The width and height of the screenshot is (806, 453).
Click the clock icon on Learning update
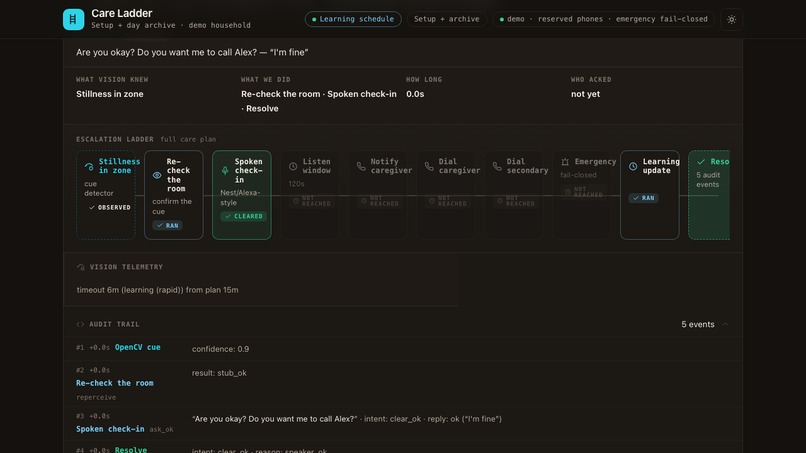pyautogui.click(x=633, y=166)
